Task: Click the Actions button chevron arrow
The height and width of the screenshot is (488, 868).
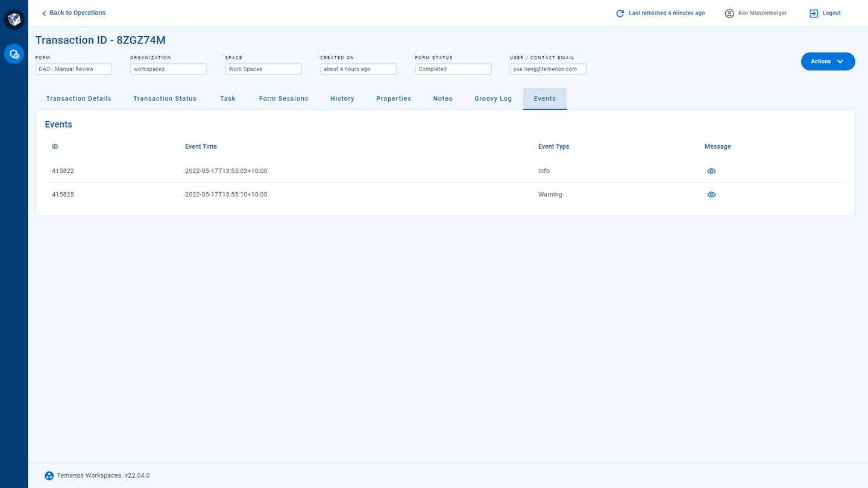Action: click(x=841, y=61)
